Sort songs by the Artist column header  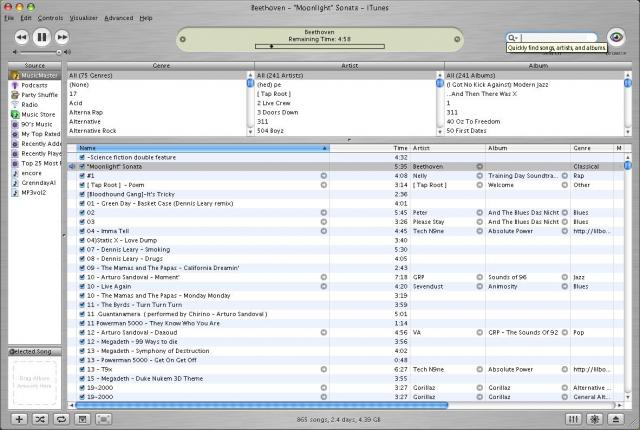(x=448, y=148)
